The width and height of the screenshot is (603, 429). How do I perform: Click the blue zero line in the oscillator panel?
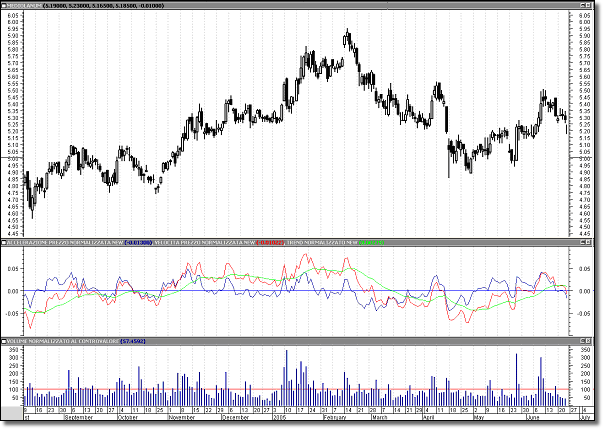[300, 290]
